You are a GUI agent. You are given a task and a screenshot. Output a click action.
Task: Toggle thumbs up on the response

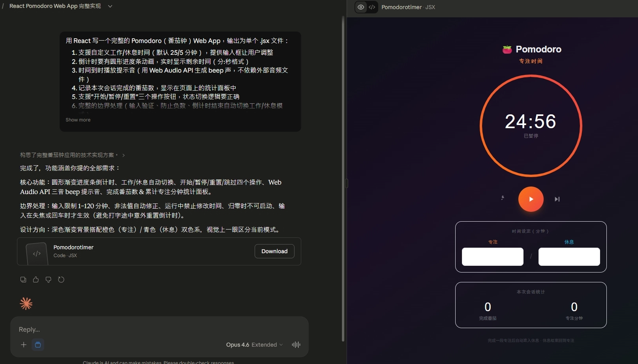click(x=36, y=279)
